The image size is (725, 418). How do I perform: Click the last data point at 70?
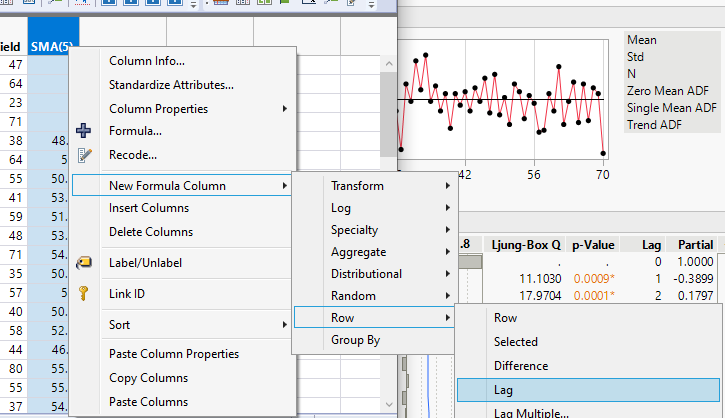[603, 153]
